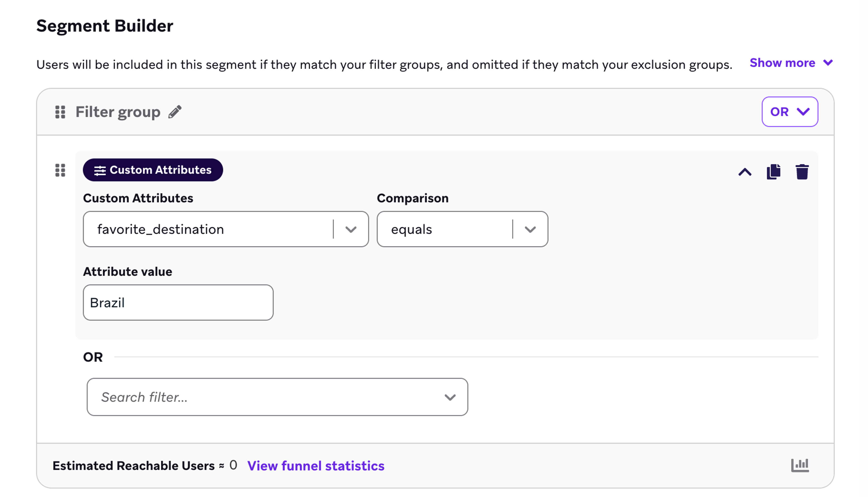Click the Brazil attribute value field
This screenshot has width=868, height=497.
pos(178,302)
